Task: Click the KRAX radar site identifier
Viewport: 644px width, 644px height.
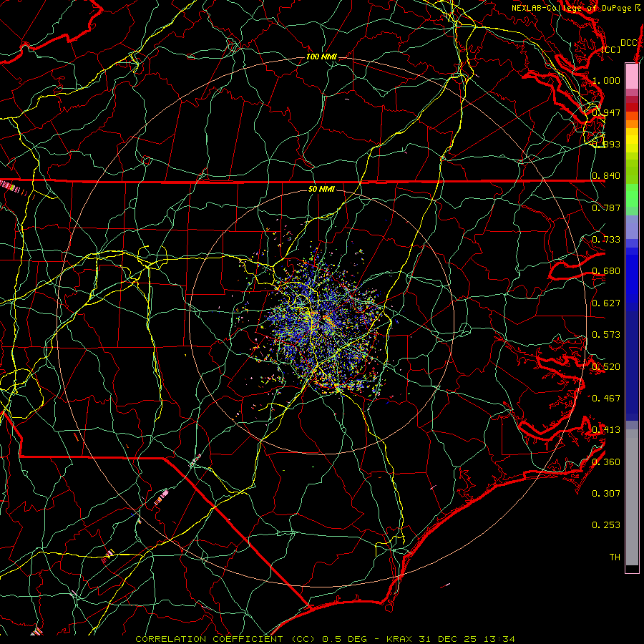Action: coord(401,639)
